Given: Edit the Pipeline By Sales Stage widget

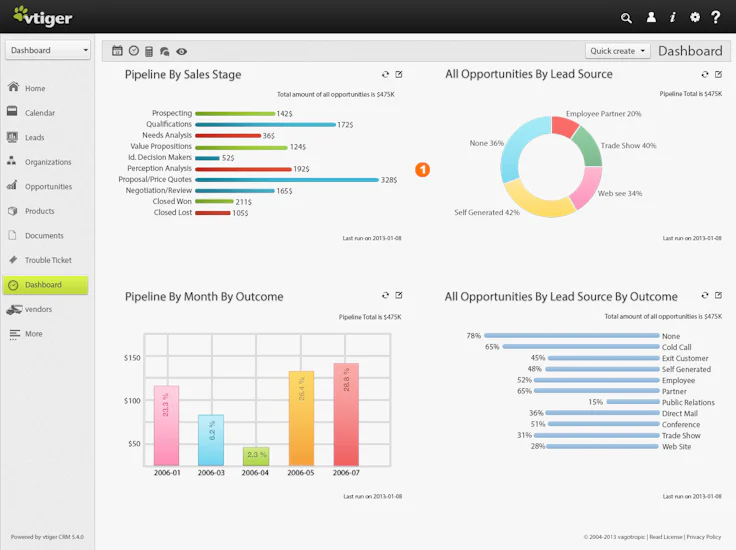Looking at the screenshot, I should [x=399, y=74].
